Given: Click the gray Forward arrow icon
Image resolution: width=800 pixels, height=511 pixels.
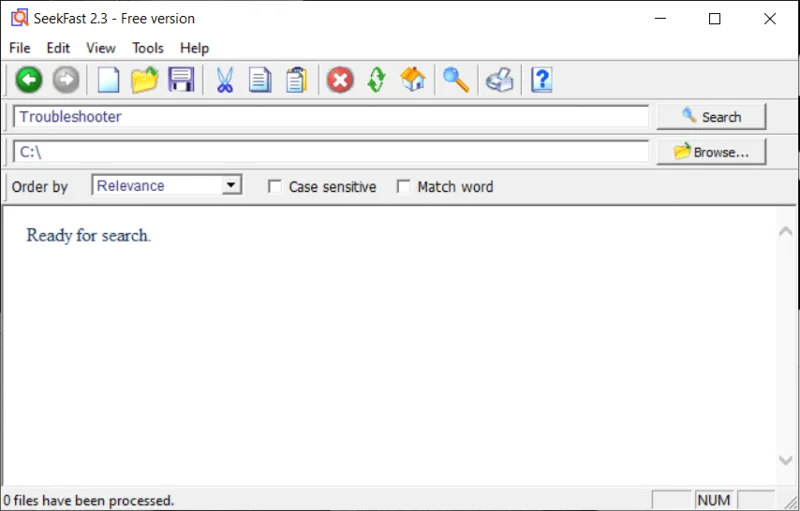Looking at the screenshot, I should [x=66, y=80].
